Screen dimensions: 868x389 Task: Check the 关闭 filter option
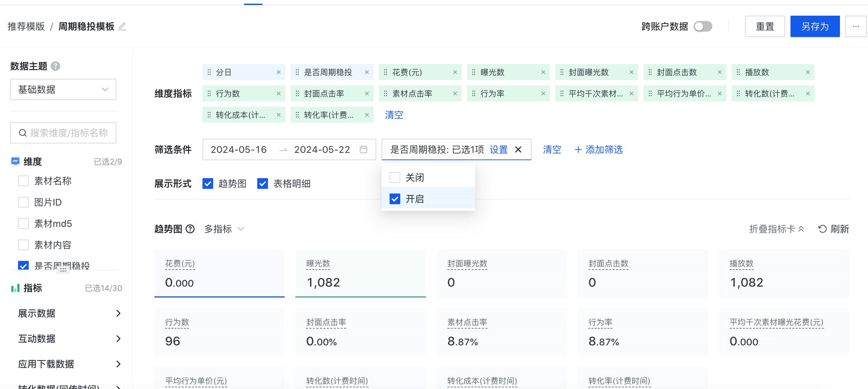(395, 178)
